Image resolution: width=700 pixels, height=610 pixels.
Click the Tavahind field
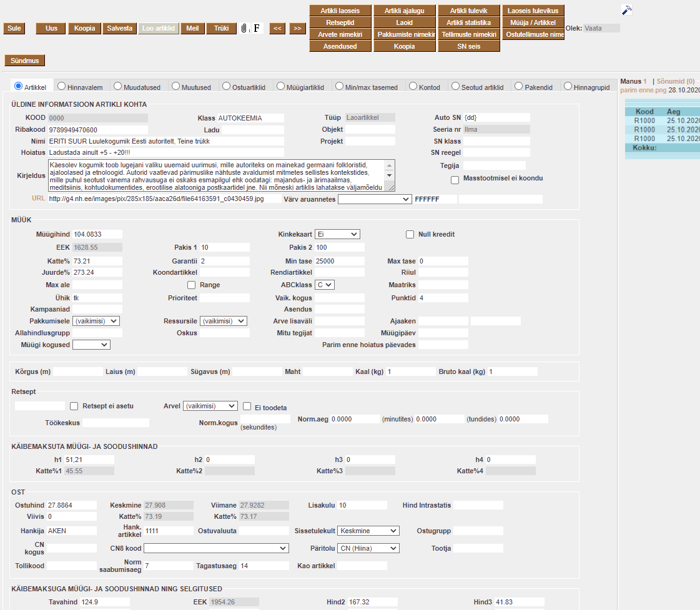tap(105, 602)
